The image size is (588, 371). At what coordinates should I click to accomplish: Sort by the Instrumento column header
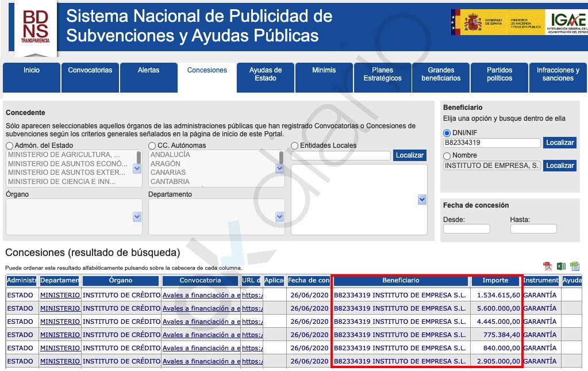point(541,281)
